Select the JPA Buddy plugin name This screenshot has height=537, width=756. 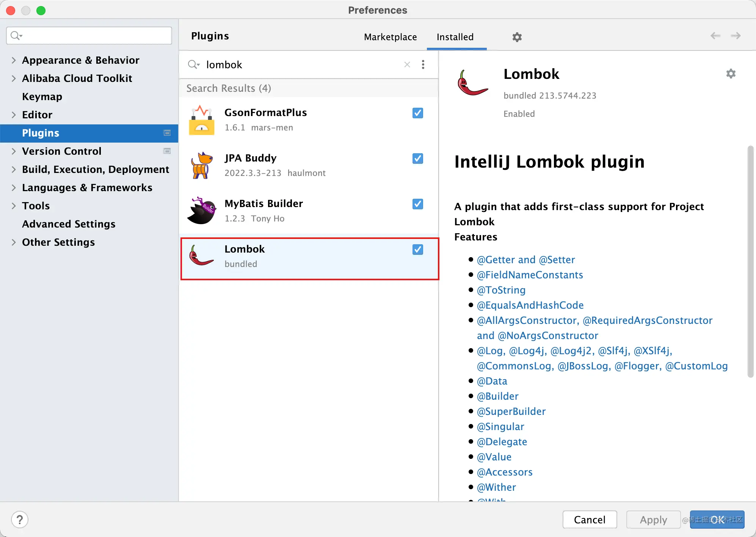coord(250,158)
